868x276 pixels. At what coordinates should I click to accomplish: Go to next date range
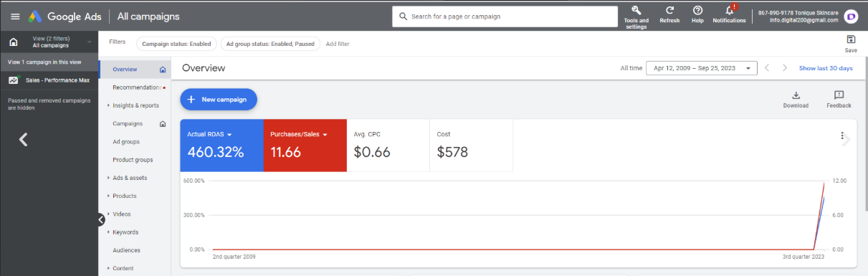pyautogui.click(x=785, y=68)
